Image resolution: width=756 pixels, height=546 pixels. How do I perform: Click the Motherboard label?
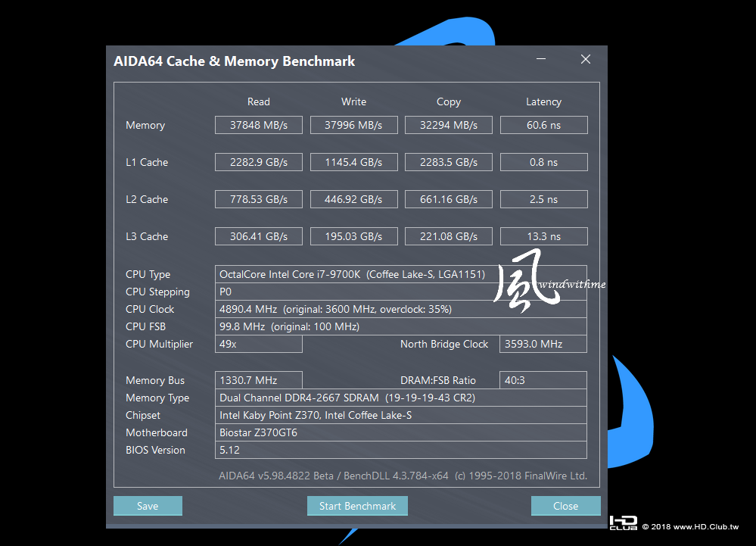click(156, 432)
